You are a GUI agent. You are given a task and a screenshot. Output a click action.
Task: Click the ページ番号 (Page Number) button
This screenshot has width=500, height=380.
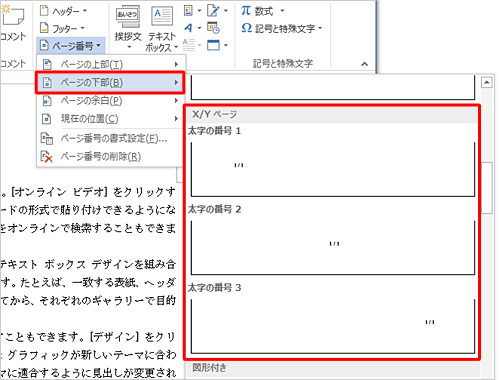coord(70,46)
